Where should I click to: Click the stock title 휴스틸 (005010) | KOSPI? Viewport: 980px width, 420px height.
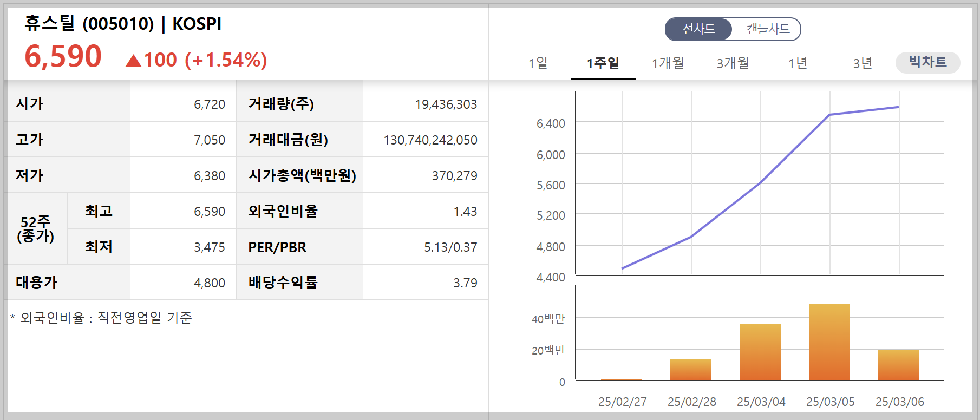point(123,24)
